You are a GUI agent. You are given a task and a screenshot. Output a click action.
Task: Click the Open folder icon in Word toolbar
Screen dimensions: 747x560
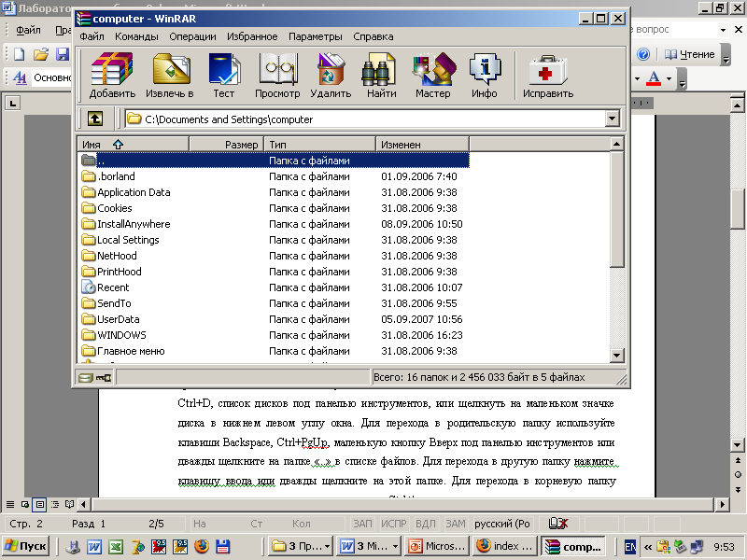pos(41,54)
